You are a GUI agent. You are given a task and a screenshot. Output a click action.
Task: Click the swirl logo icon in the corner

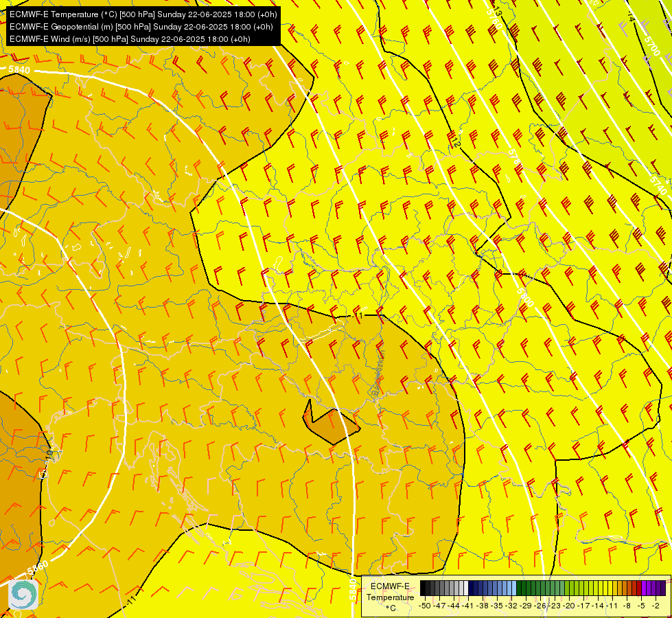point(23,595)
